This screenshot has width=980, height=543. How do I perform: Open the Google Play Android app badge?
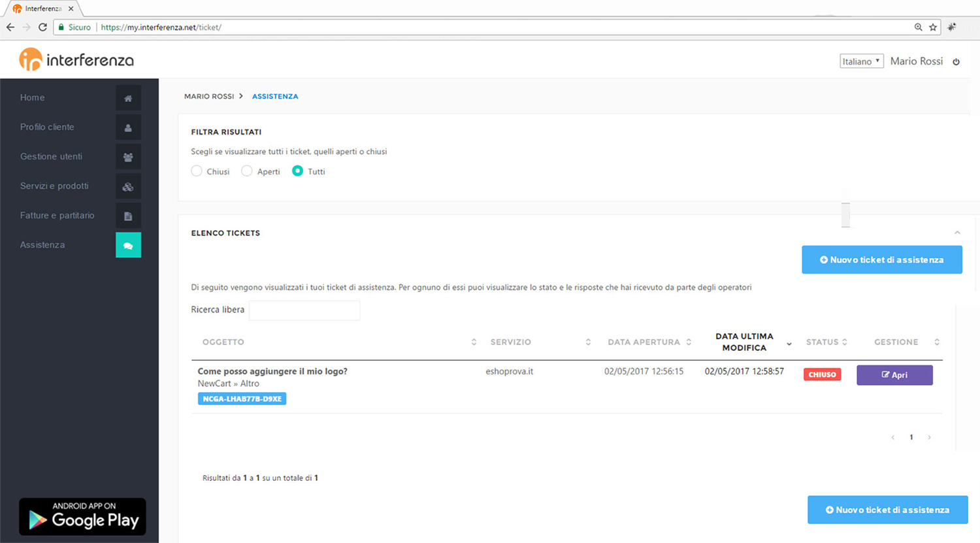(82, 516)
